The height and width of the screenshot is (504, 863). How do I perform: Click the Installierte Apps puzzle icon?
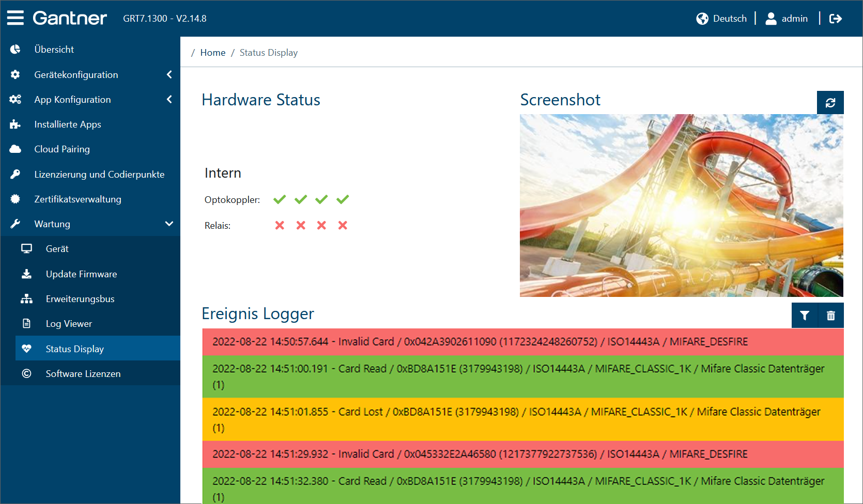point(16,124)
